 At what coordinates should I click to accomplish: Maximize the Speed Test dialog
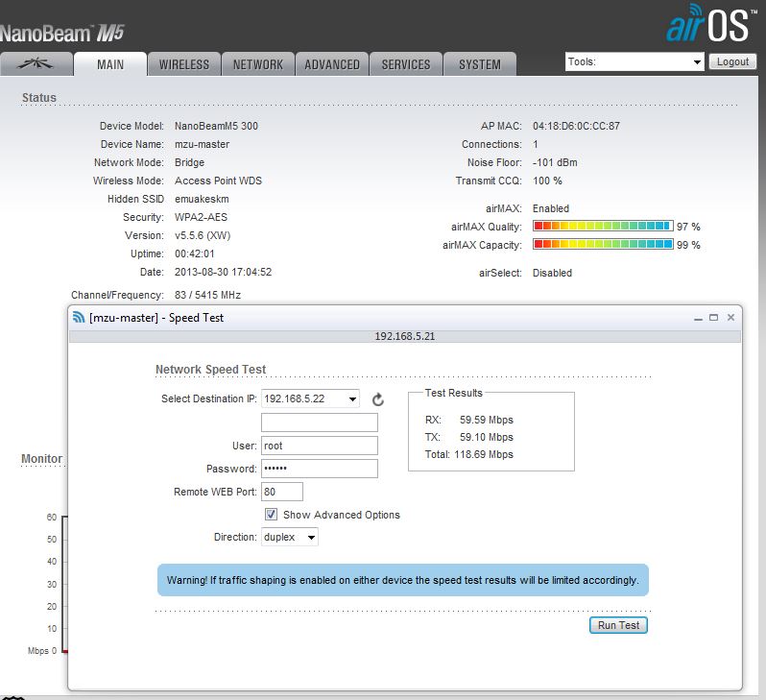(714, 317)
